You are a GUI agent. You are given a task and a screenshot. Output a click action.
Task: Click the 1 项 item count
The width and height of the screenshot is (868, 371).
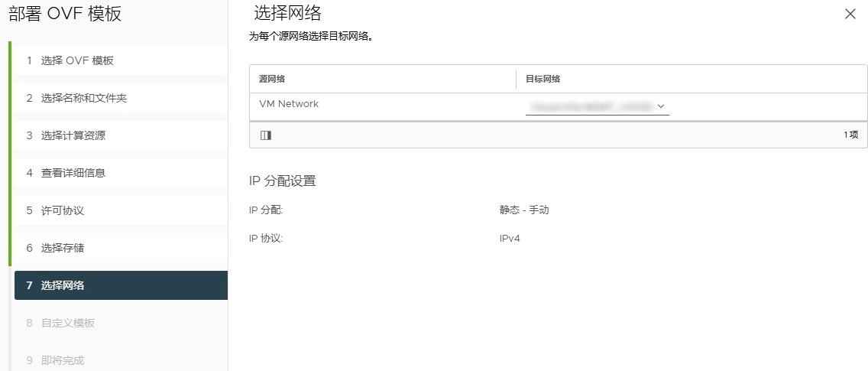click(x=850, y=135)
